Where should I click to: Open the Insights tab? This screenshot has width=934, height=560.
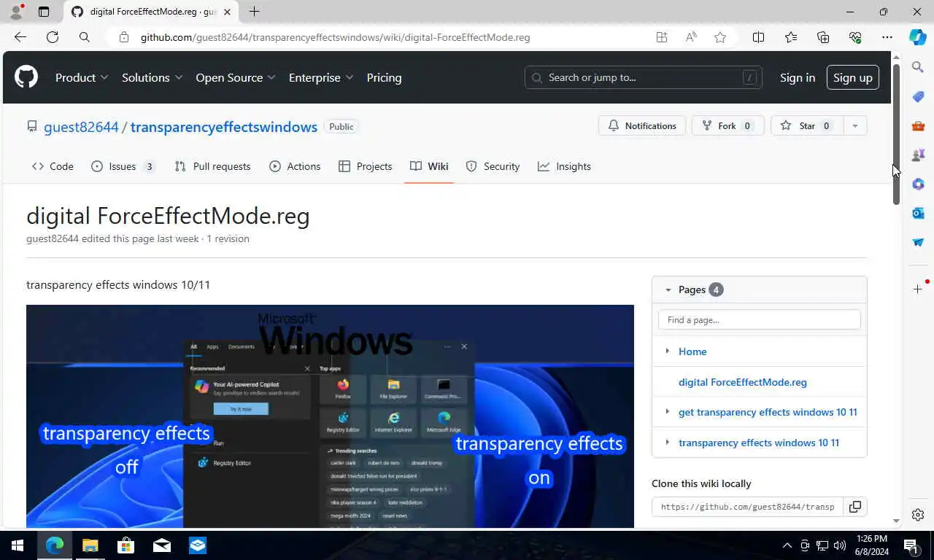[564, 166]
